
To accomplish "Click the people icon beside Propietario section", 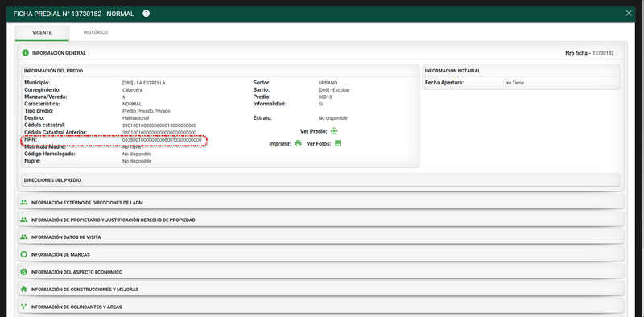I will tap(23, 220).
